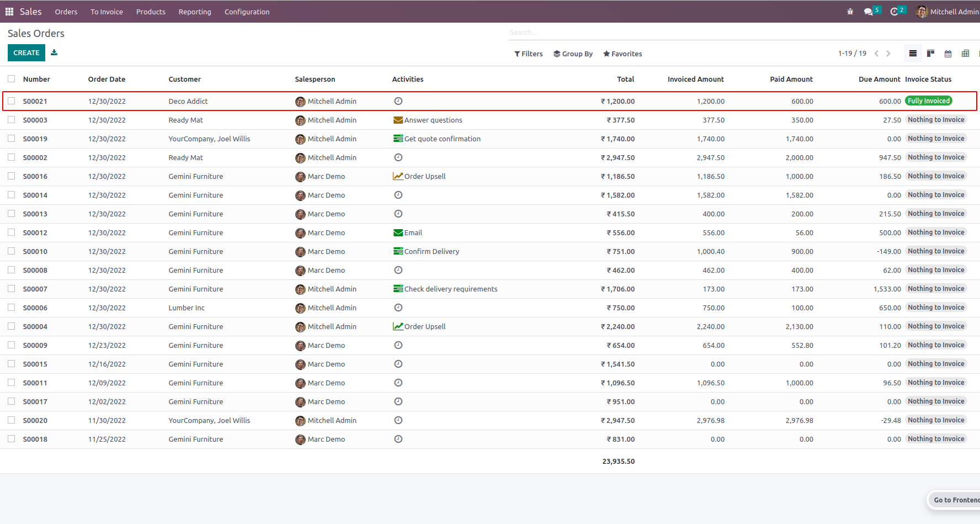Image resolution: width=980 pixels, height=524 pixels.
Task: Click the 1-19 / 19 pager counter
Action: (x=852, y=54)
